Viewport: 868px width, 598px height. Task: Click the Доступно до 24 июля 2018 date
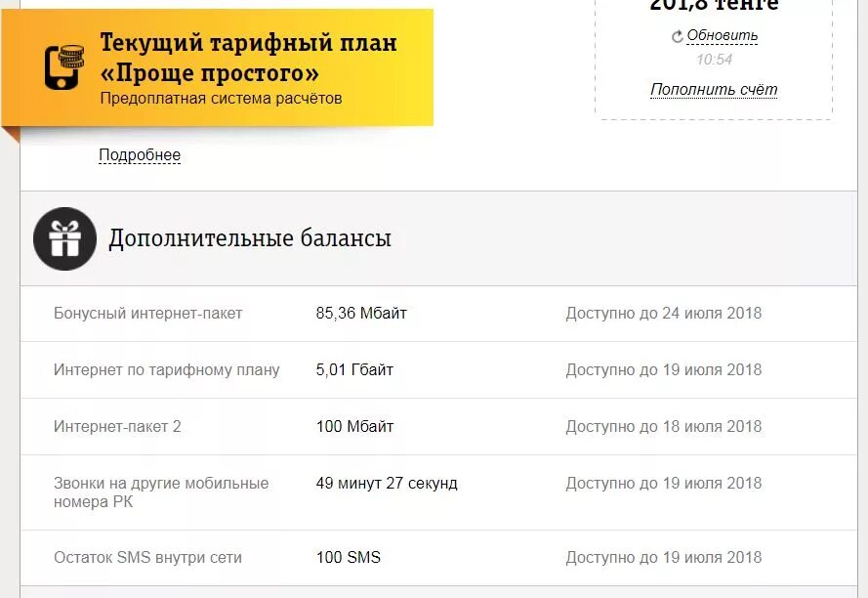coord(664,313)
